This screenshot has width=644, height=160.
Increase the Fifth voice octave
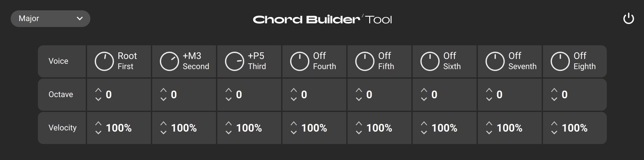click(359, 90)
